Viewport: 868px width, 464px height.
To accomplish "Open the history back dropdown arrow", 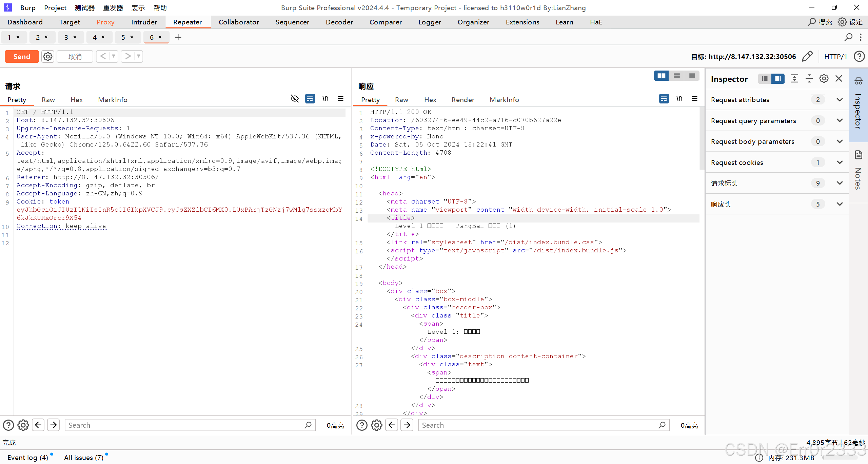I will [x=114, y=56].
